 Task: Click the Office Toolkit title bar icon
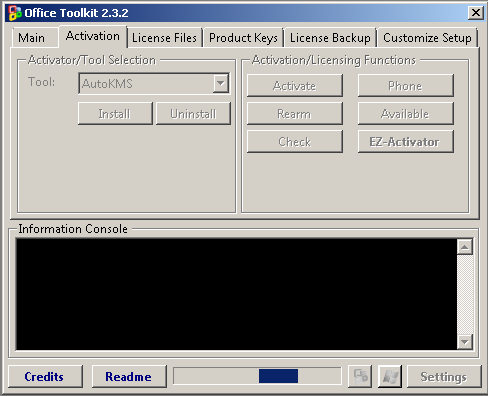tap(15, 13)
